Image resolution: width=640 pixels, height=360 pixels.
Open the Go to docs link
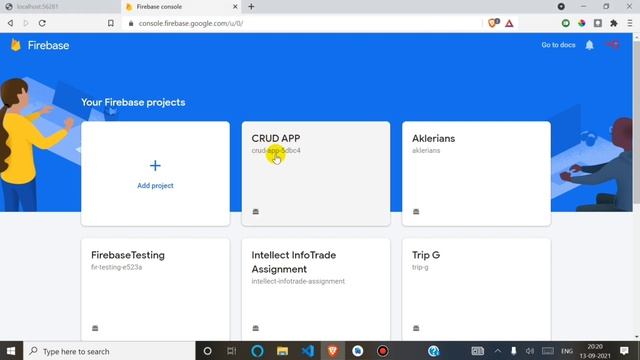[558, 45]
